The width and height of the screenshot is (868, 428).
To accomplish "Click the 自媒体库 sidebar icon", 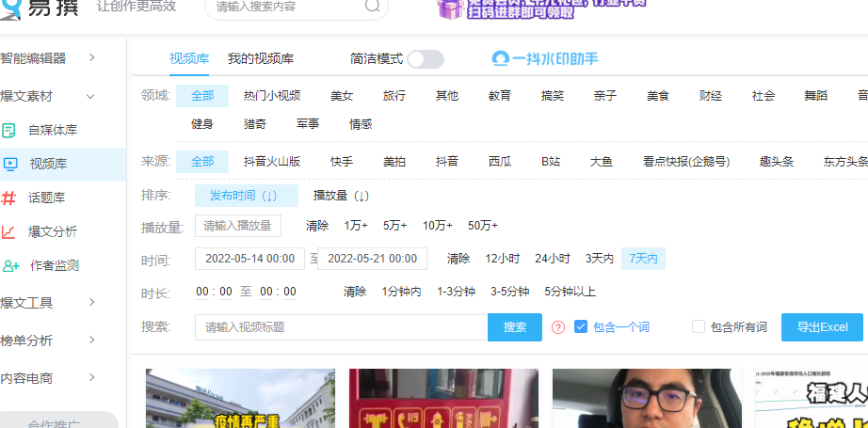I will (x=8, y=131).
